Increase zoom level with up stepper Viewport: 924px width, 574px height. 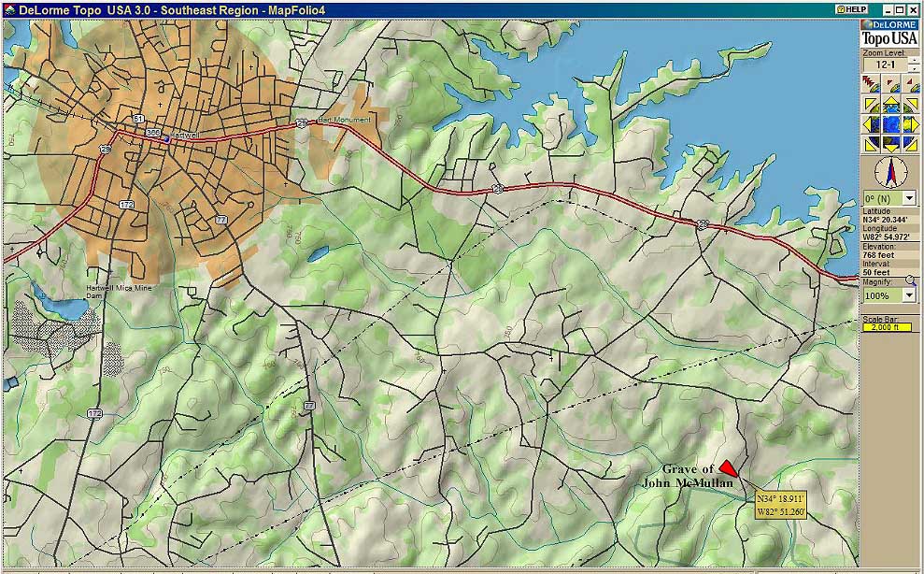point(914,60)
